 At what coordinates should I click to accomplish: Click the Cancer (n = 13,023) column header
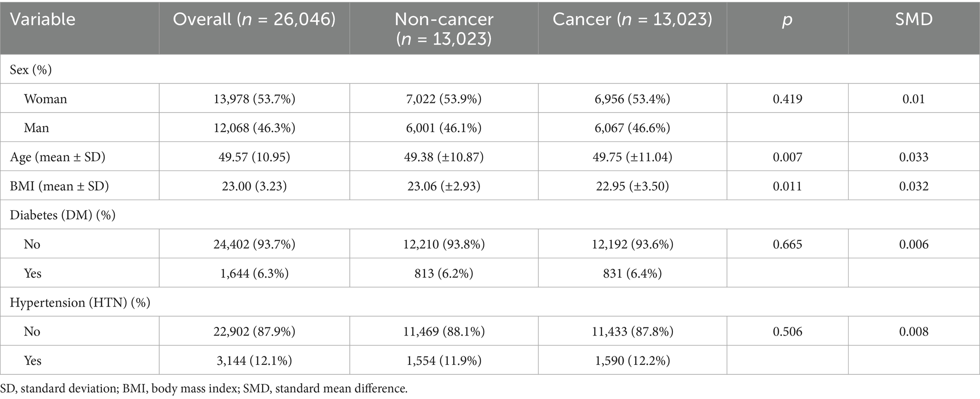pos(632,19)
